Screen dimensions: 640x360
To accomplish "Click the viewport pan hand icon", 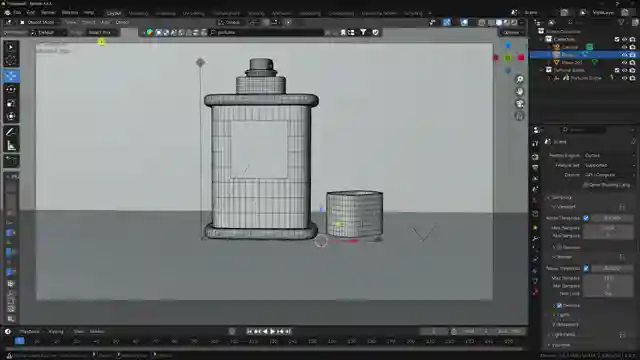I will click(519, 91).
